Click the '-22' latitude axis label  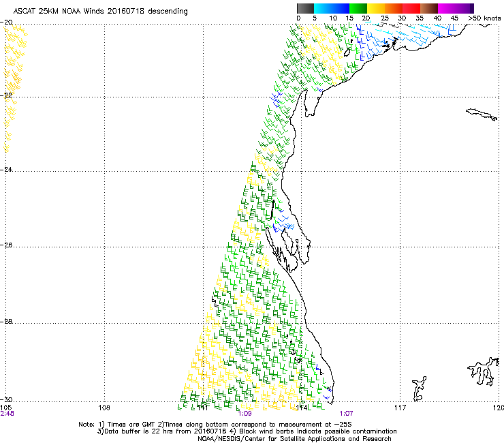tap(6, 95)
